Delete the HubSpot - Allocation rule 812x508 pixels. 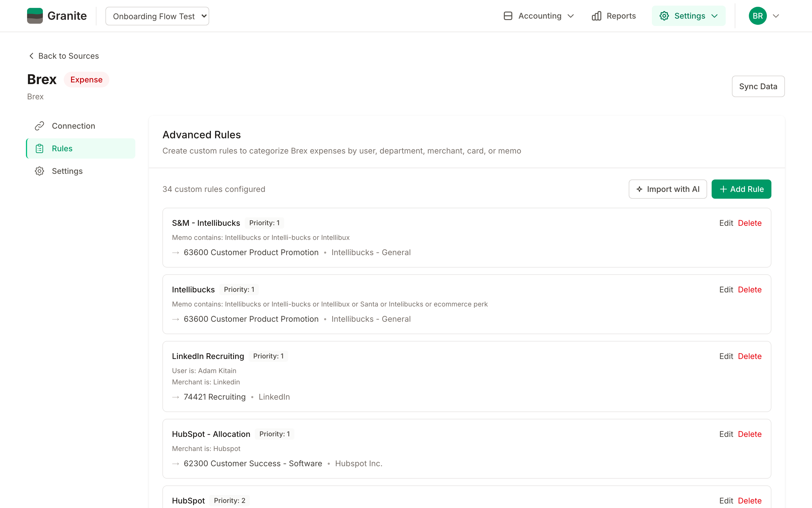point(750,434)
